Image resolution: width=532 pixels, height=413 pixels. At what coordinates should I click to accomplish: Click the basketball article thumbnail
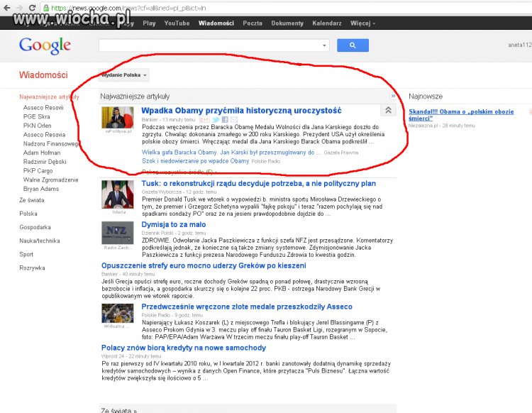(117, 313)
